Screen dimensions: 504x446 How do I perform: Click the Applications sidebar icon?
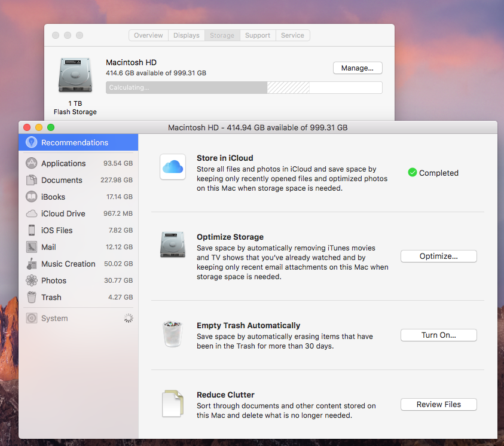[31, 163]
